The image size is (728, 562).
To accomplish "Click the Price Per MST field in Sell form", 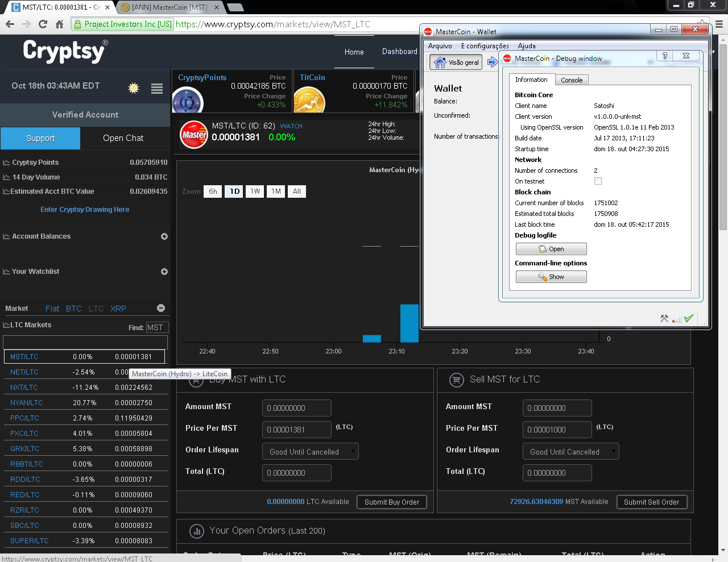I will [557, 430].
